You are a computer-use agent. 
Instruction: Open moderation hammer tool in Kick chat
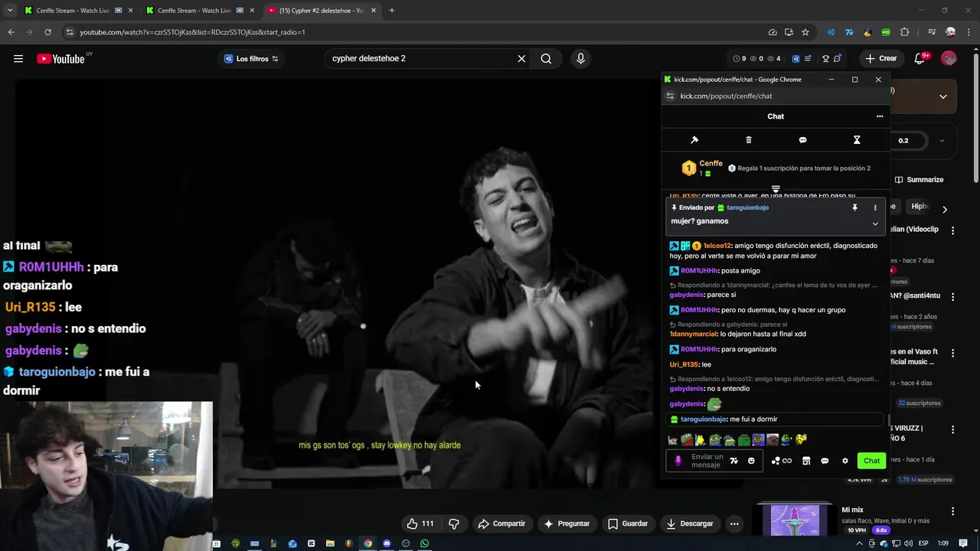(694, 140)
